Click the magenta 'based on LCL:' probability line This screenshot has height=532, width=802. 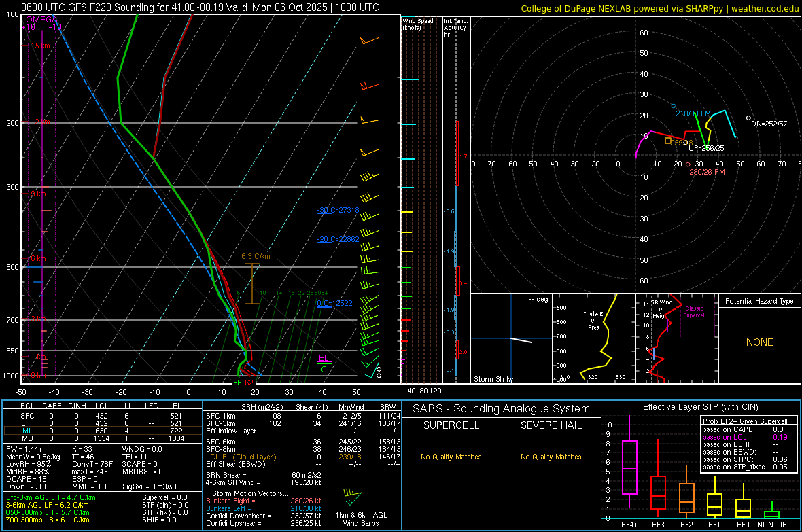tap(745, 437)
